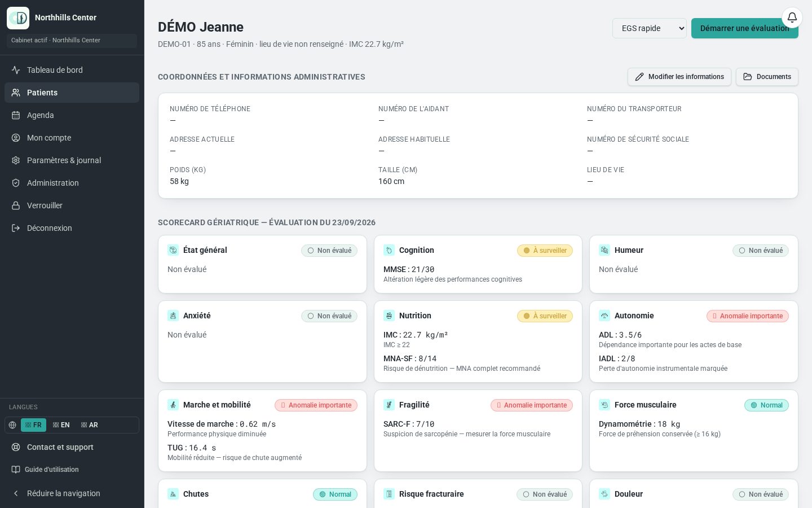Screen dimensions: 812x508
Task: Click the globe icon in Langues
Action: (12, 425)
